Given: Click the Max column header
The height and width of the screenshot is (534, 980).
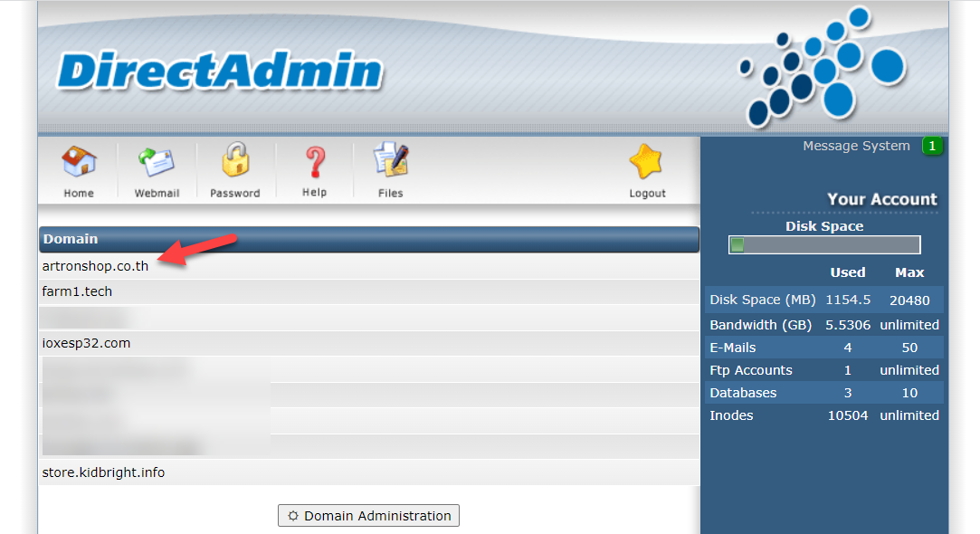Looking at the screenshot, I should tap(909, 272).
